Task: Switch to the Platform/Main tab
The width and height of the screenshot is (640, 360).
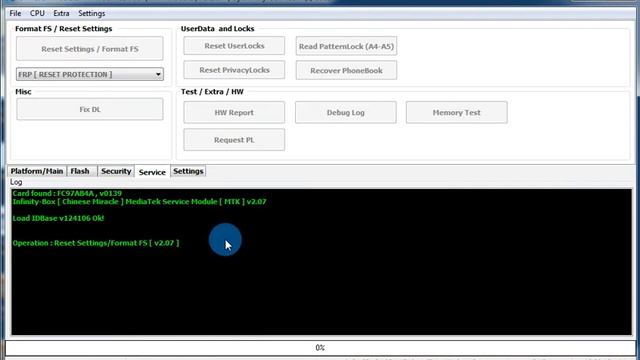Action: coord(37,171)
